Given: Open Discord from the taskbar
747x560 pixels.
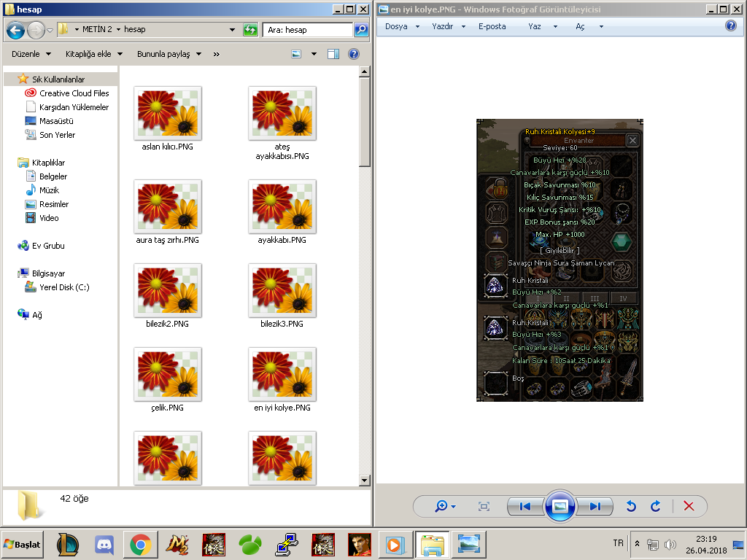Looking at the screenshot, I should [x=104, y=544].
